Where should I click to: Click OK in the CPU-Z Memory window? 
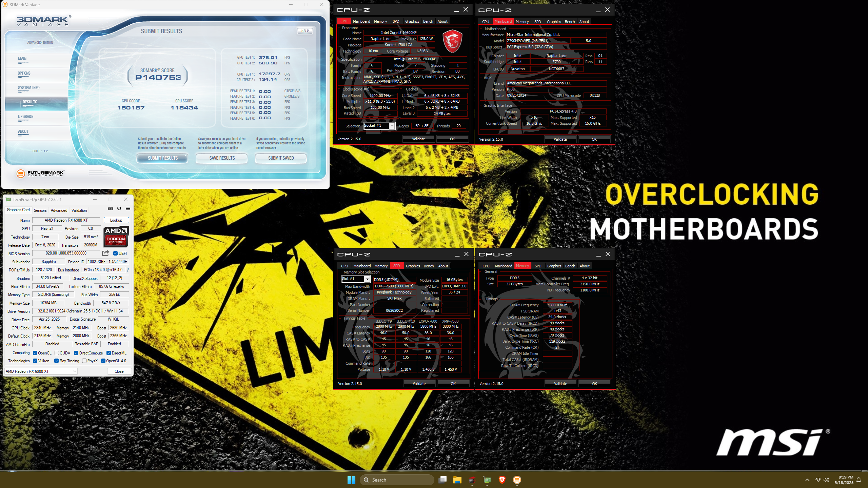(594, 383)
